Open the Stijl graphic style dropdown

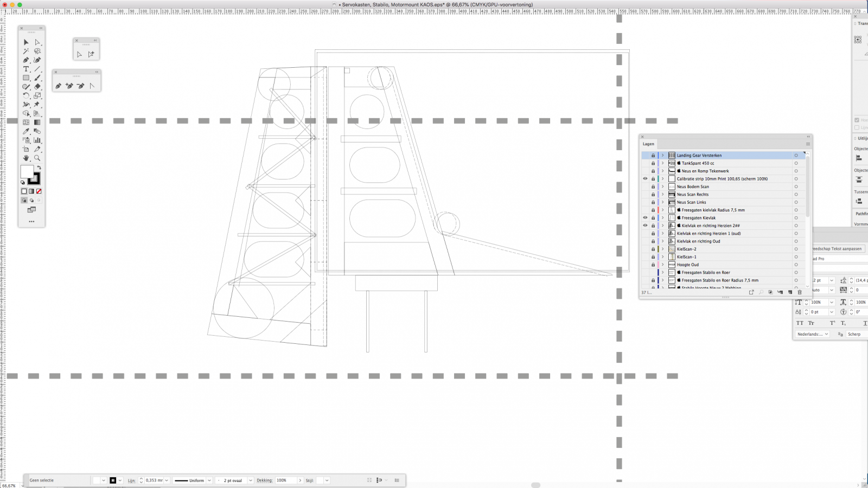coord(327,480)
